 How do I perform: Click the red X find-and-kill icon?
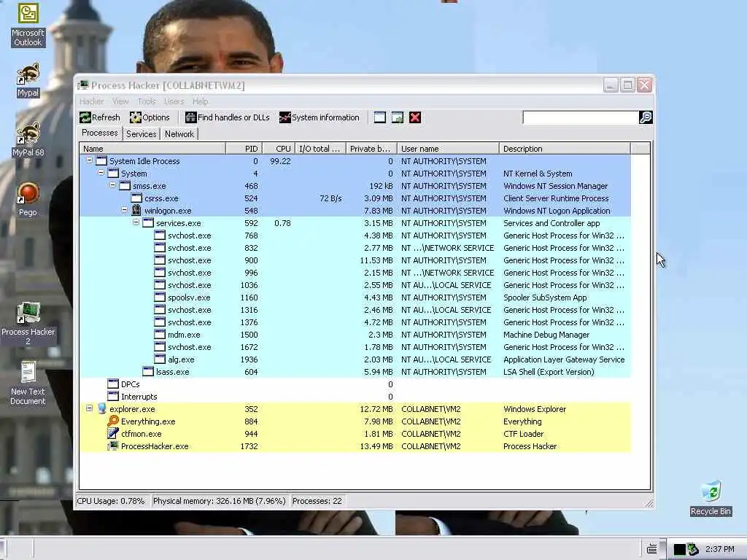point(415,117)
